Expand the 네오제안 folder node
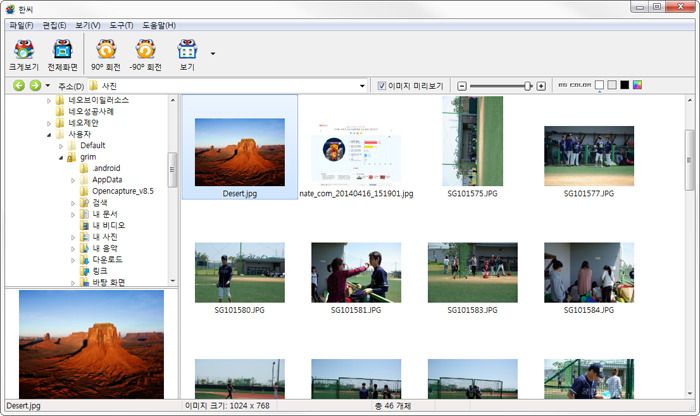This screenshot has width=700, height=416. (49, 123)
